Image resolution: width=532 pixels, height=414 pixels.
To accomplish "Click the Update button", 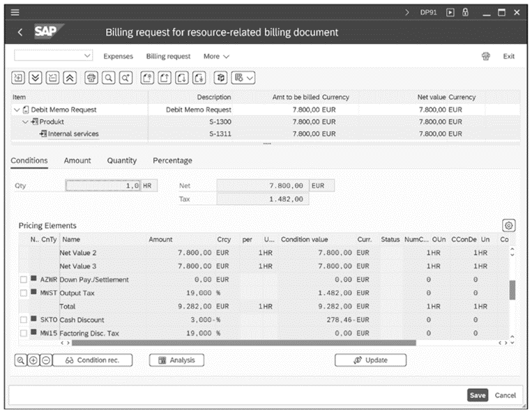I will pyautogui.click(x=370, y=360).
